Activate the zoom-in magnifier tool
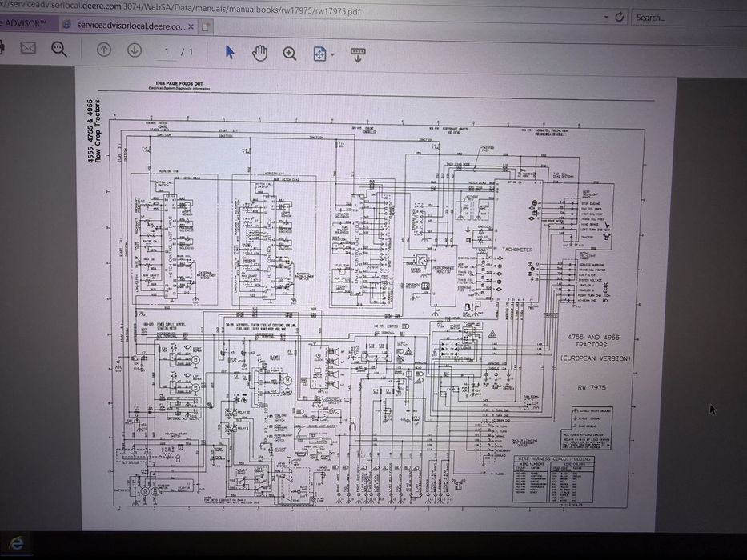The width and height of the screenshot is (747, 560). pos(289,54)
